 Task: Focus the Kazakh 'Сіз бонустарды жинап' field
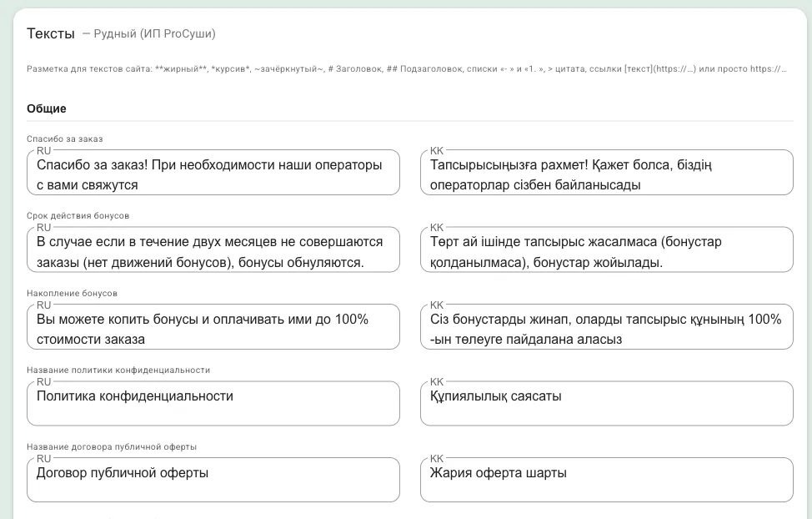tap(606, 326)
